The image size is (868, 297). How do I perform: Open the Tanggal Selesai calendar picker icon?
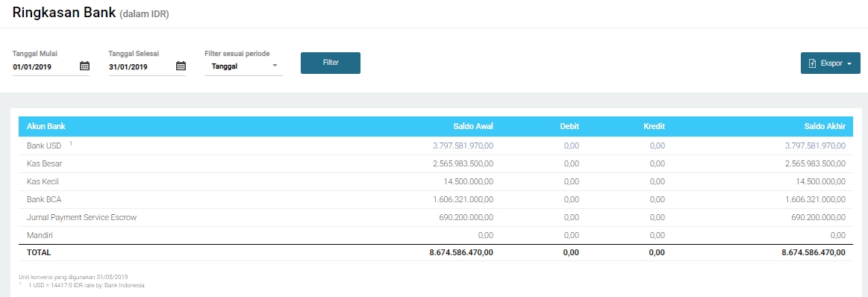coord(181,66)
